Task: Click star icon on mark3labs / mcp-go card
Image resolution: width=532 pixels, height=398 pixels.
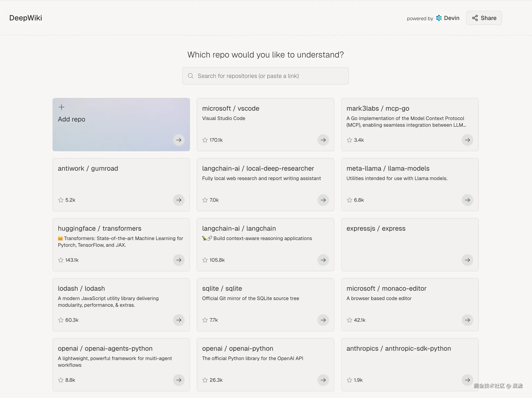Action: pyautogui.click(x=349, y=140)
